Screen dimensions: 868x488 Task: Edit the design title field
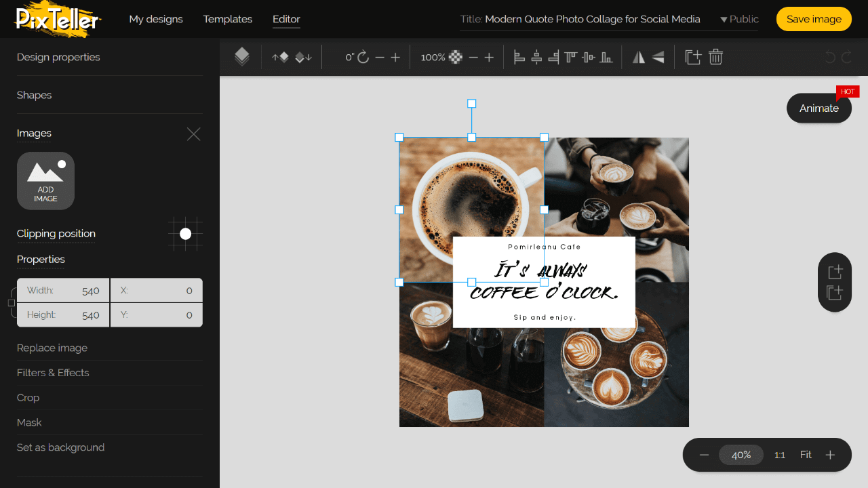593,19
